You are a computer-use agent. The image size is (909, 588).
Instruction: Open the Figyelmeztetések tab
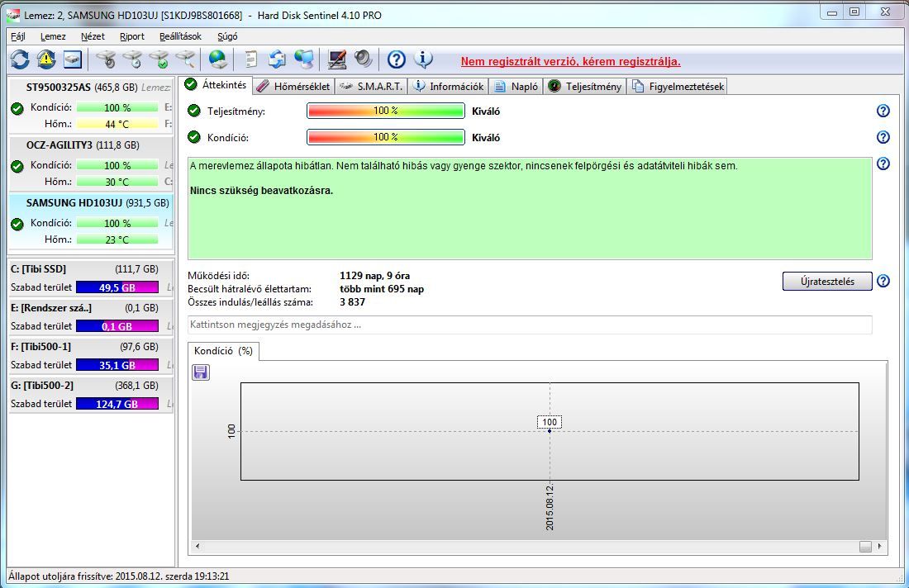(x=678, y=87)
